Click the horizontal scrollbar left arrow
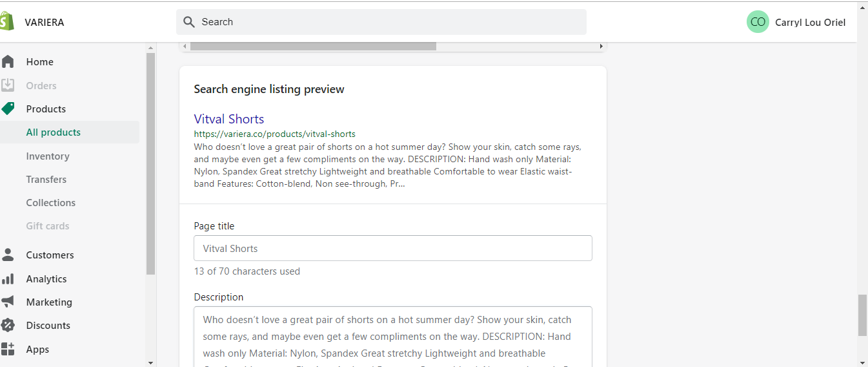 (185, 47)
